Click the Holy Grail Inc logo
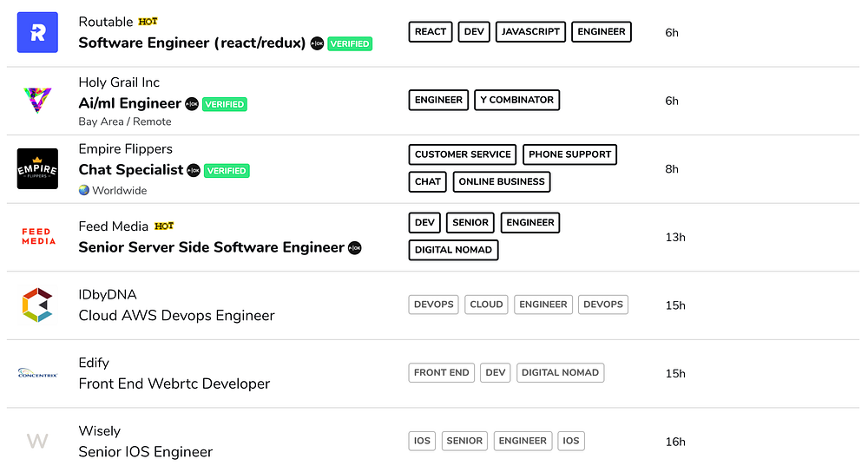Image resolution: width=868 pixels, height=472 pixels. click(37, 101)
